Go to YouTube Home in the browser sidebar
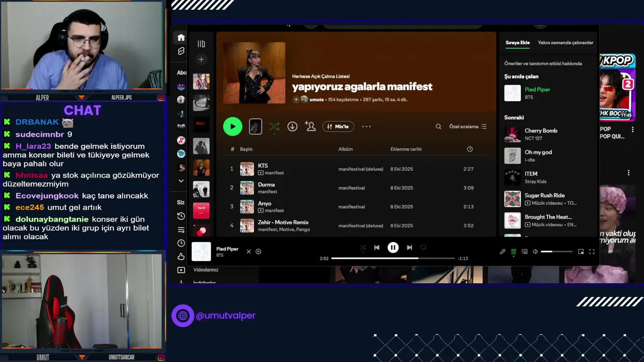This screenshot has width=644, height=362. click(x=181, y=38)
